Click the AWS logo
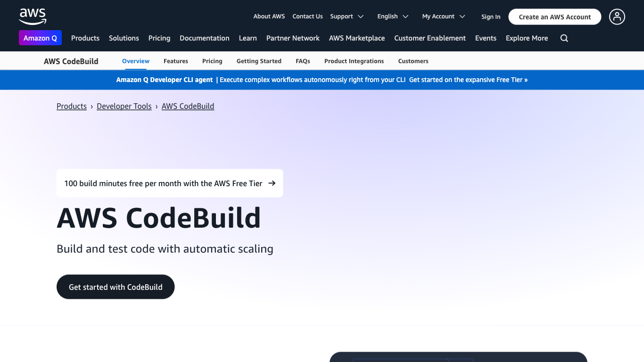This screenshot has height=362, width=644. 33,16
